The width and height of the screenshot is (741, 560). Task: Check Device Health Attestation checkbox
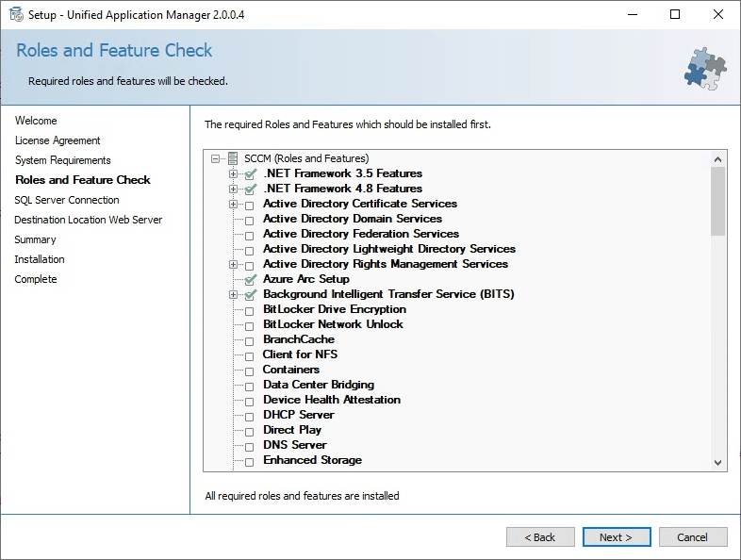[250, 402]
